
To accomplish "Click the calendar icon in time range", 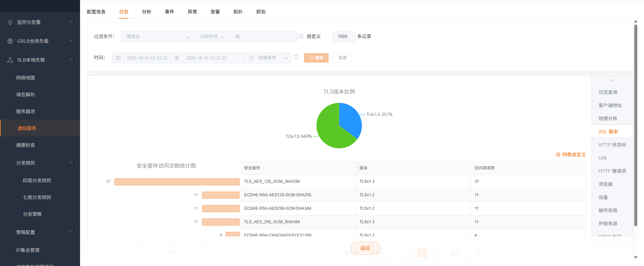I will tap(118, 58).
